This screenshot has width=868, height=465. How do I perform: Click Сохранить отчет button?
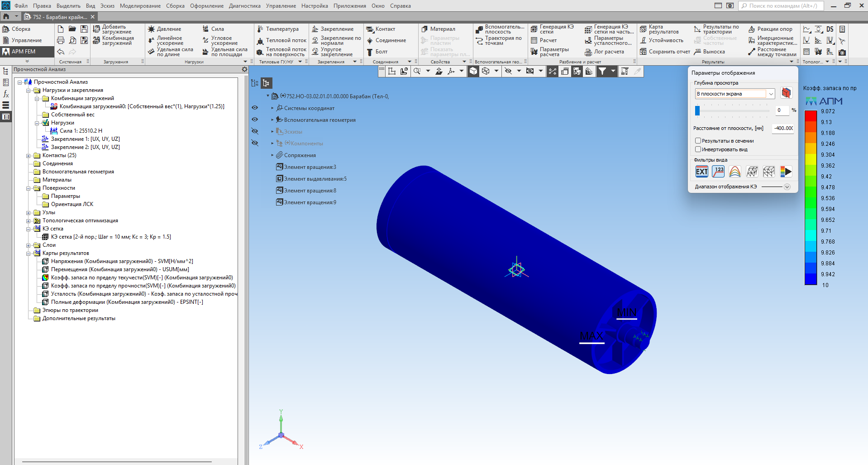click(643, 52)
